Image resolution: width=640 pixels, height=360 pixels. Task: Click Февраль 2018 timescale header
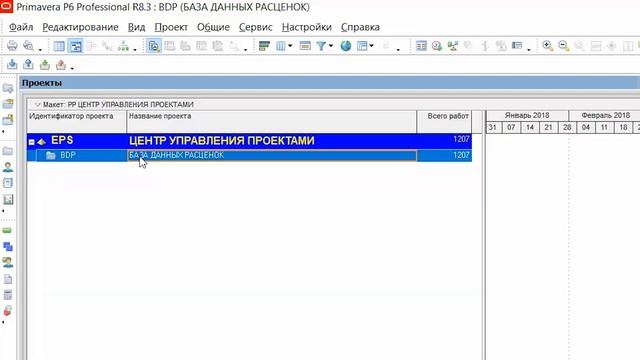[605, 116]
